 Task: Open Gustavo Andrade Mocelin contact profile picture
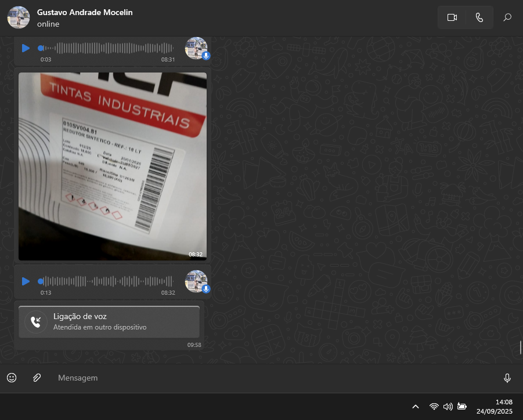point(19,17)
